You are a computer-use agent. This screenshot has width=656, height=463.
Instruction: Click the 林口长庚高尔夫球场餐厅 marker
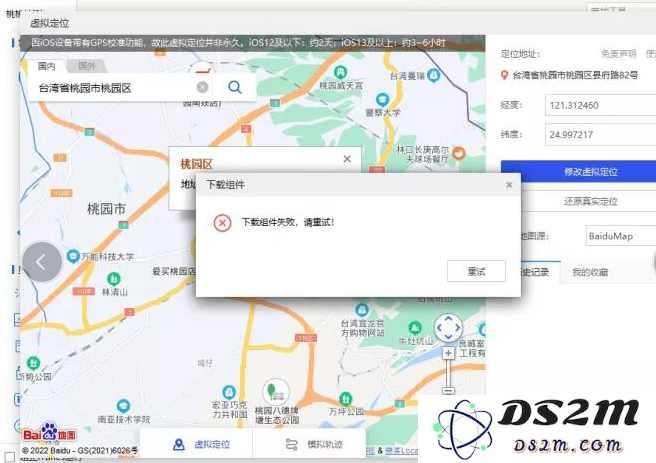click(x=459, y=153)
